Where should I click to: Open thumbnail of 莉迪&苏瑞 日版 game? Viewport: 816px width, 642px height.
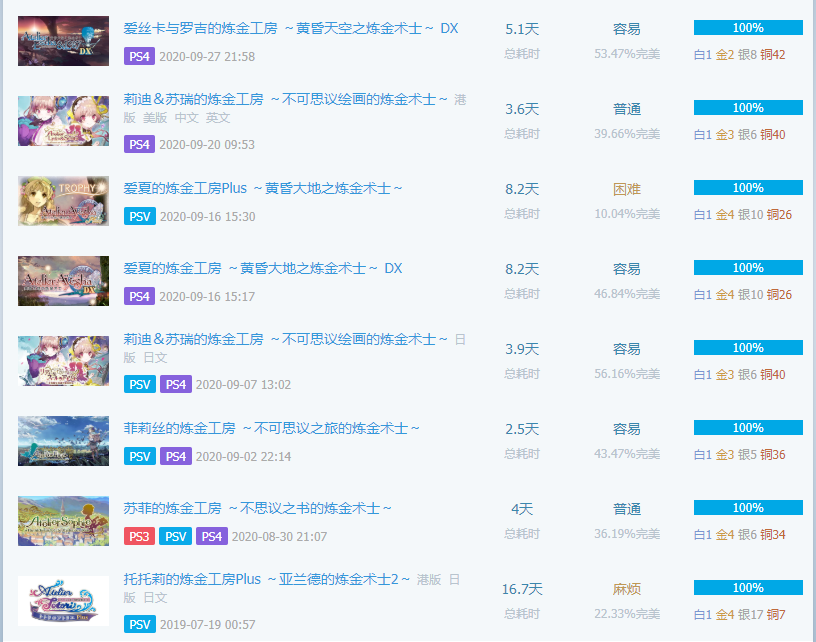coord(63,361)
